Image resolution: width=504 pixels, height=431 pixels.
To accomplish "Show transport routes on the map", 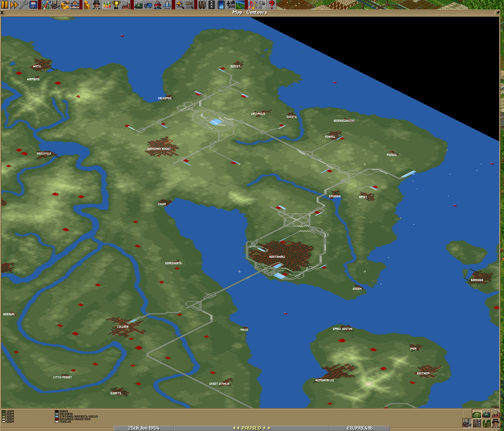I will coord(477,423).
